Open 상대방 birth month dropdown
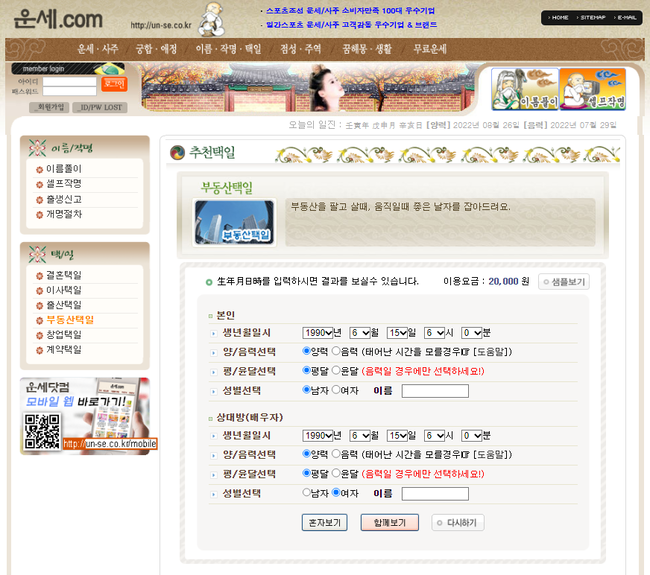Screen dimensions: 650x575 coord(359,435)
